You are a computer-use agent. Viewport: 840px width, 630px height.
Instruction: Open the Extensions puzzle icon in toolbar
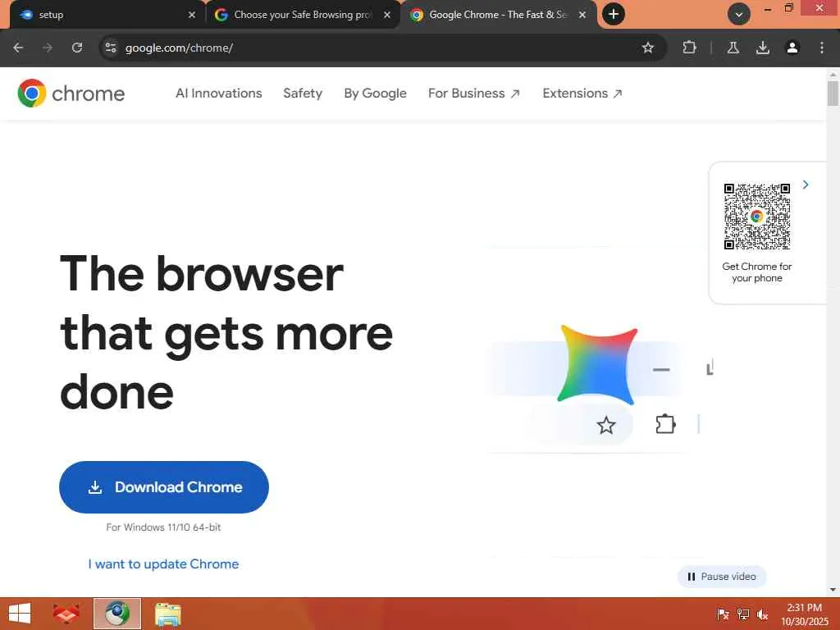coord(689,48)
